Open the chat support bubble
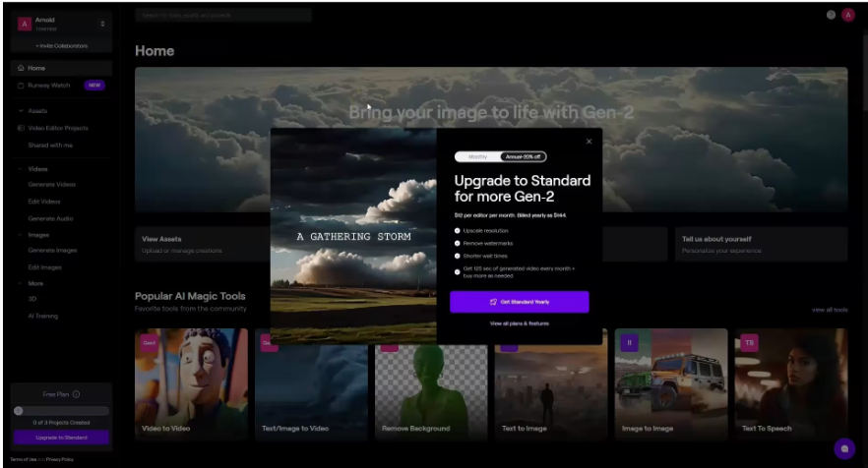The height and width of the screenshot is (468, 868). [x=844, y=449]
